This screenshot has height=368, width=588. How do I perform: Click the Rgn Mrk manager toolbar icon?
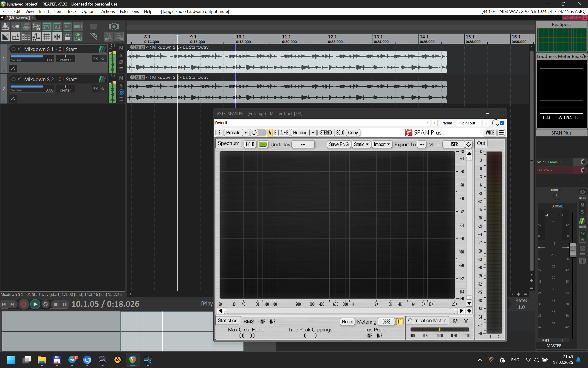(47, 26)
